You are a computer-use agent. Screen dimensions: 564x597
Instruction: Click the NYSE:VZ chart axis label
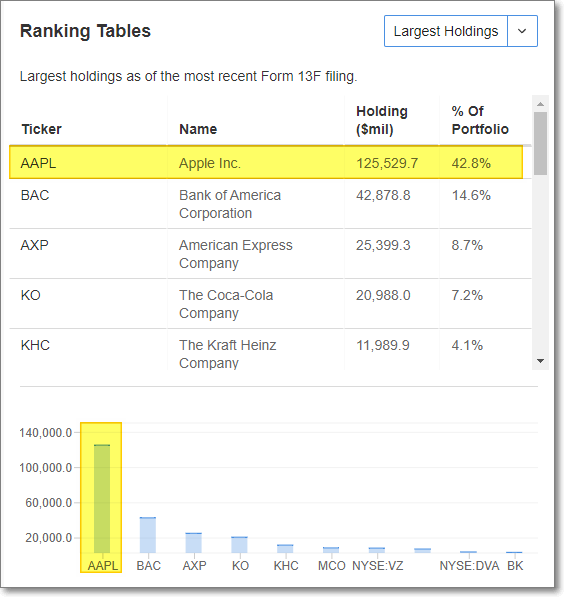[x=377, y=566]
